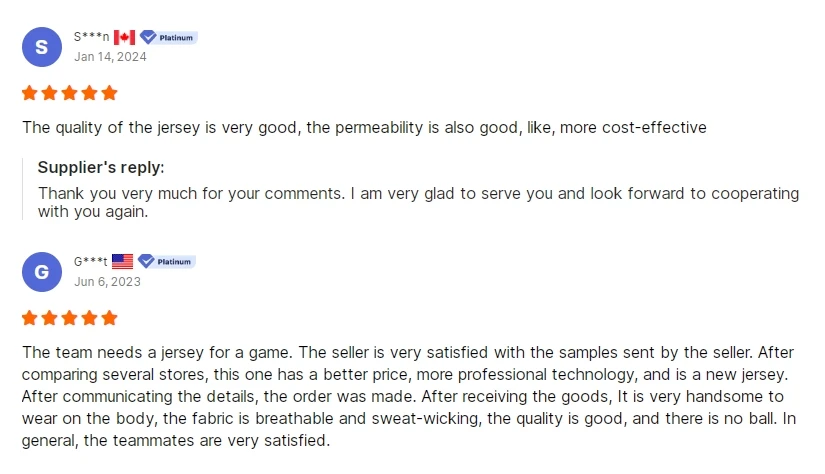
Task: Click the middle star of G***t's rating
Action: [x=69, y=318]
